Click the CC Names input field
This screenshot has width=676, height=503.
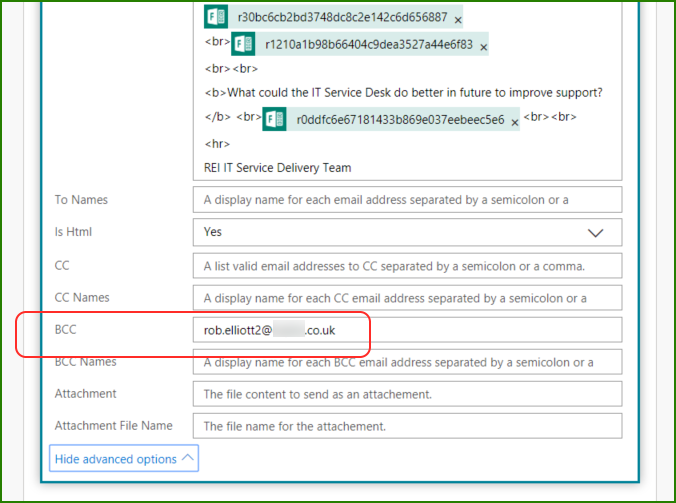[x=407, y=297]
